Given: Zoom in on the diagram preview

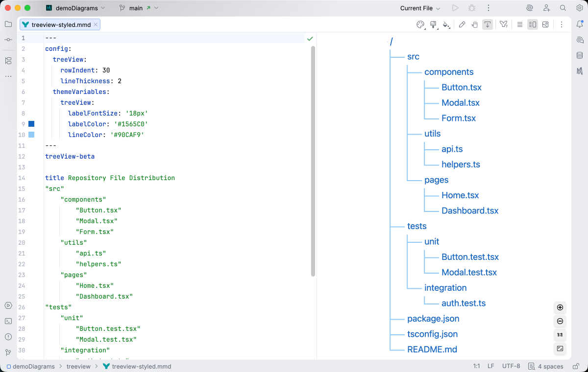Looking at the screenshot, I should pyautogui.click(x=560, y=308).
